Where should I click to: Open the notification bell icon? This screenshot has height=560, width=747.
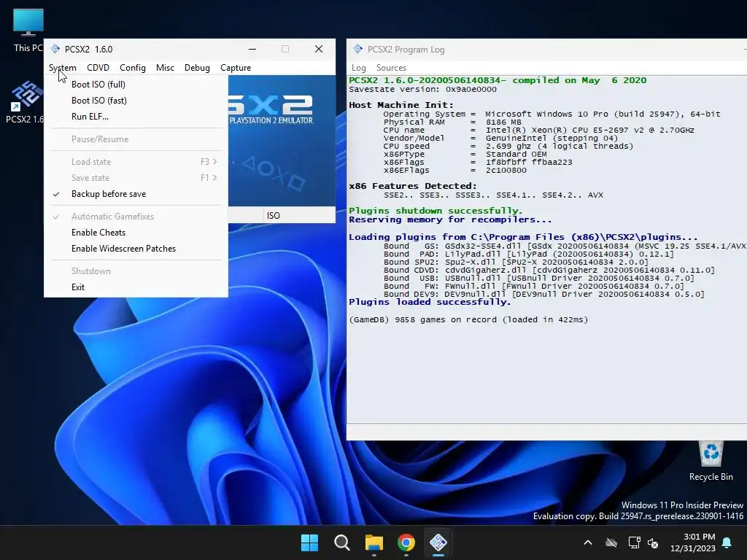tap(727, 542)
